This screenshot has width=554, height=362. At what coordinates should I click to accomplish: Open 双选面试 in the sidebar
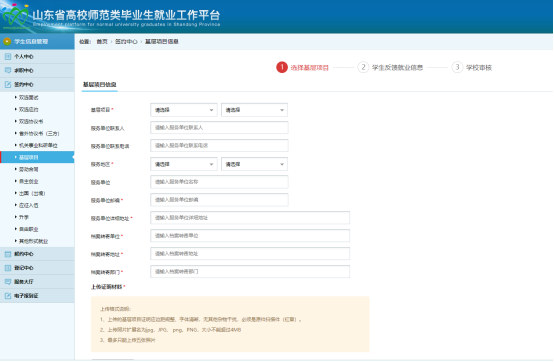28,97
